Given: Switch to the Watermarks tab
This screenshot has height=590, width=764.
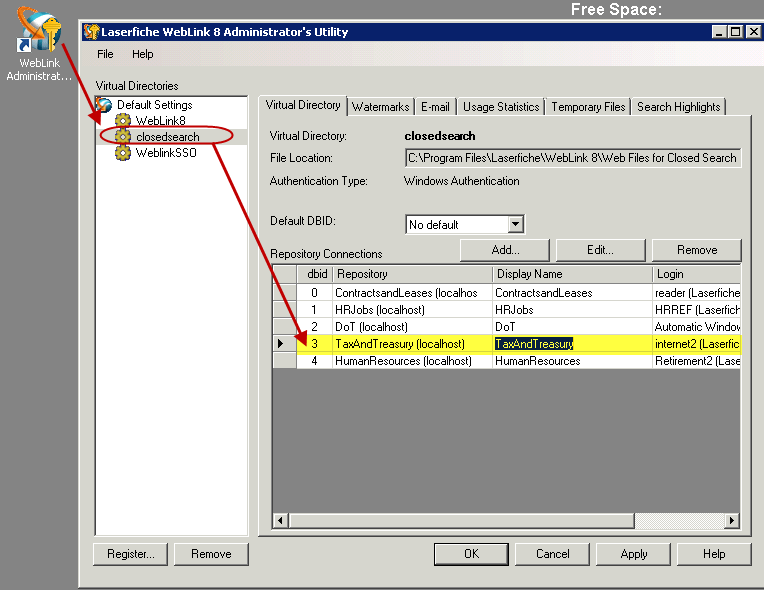Looking at the screenshot, I should point(381,107).
